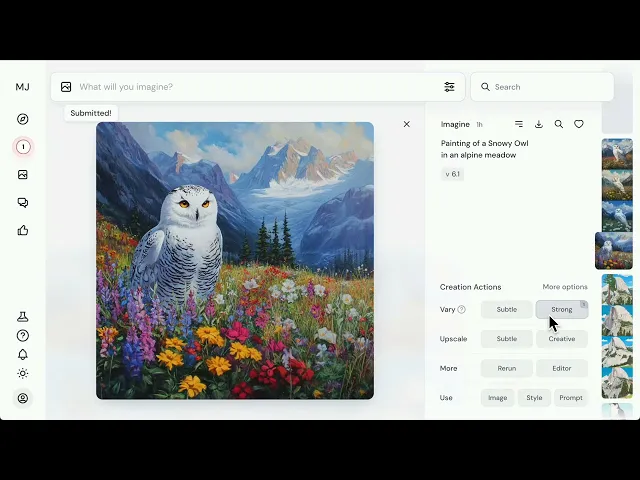Download the image with the download icon

(x=539, y=124)
